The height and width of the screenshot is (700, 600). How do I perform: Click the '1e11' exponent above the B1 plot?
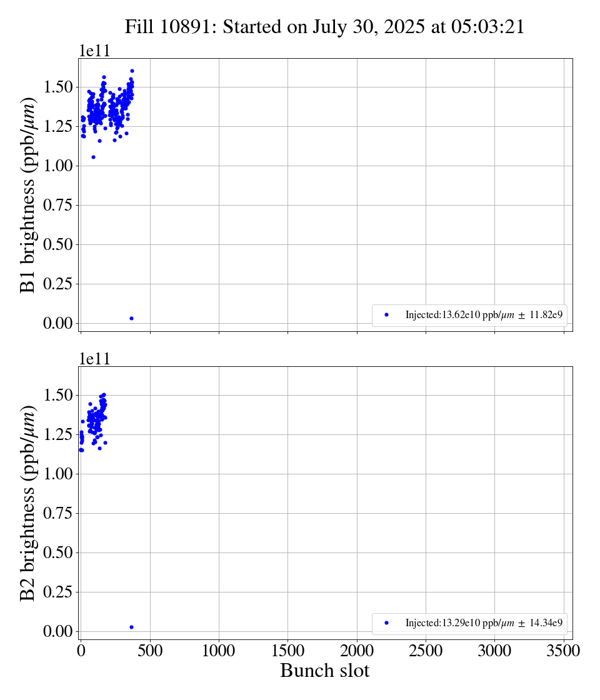click(x=94, y=51)
